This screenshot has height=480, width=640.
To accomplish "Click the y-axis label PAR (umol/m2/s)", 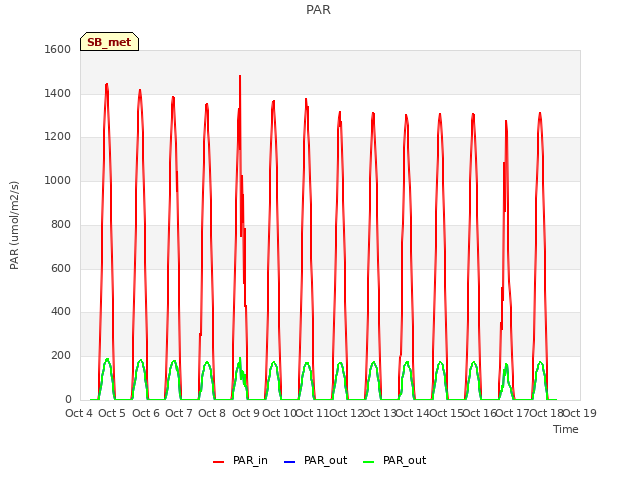I will [x=14, y=225].
